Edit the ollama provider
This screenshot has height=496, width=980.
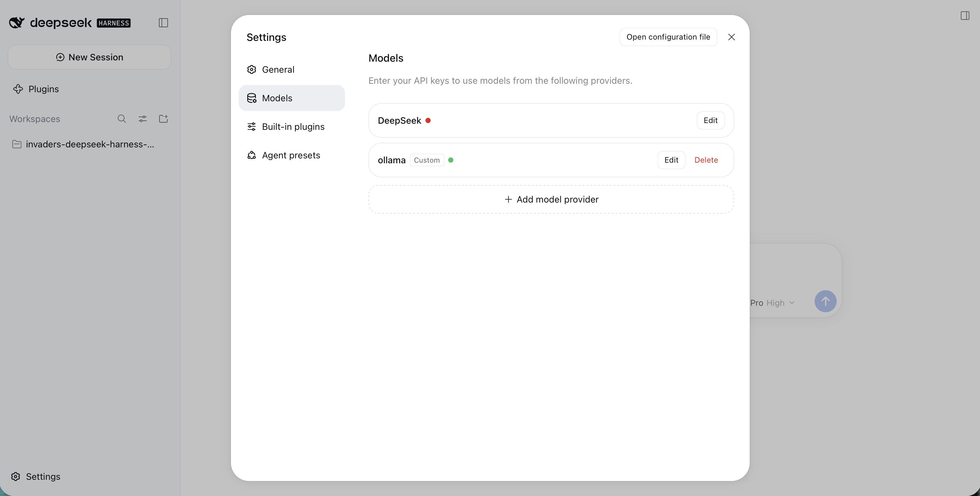[x=671, y=160]
